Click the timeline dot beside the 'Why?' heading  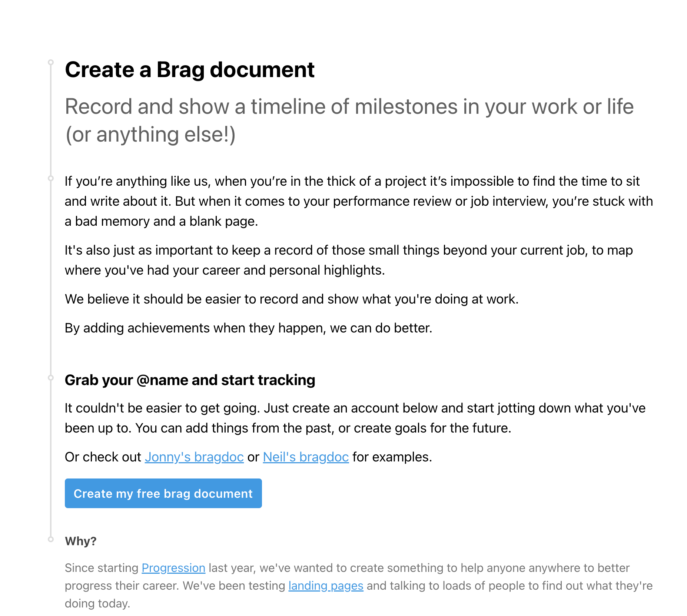(x=51, y=539)
